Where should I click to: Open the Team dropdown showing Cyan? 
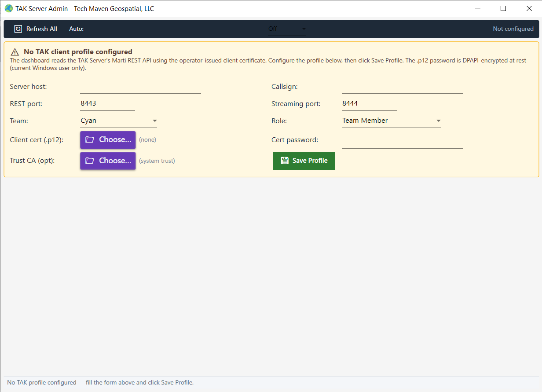coord(118,121)
